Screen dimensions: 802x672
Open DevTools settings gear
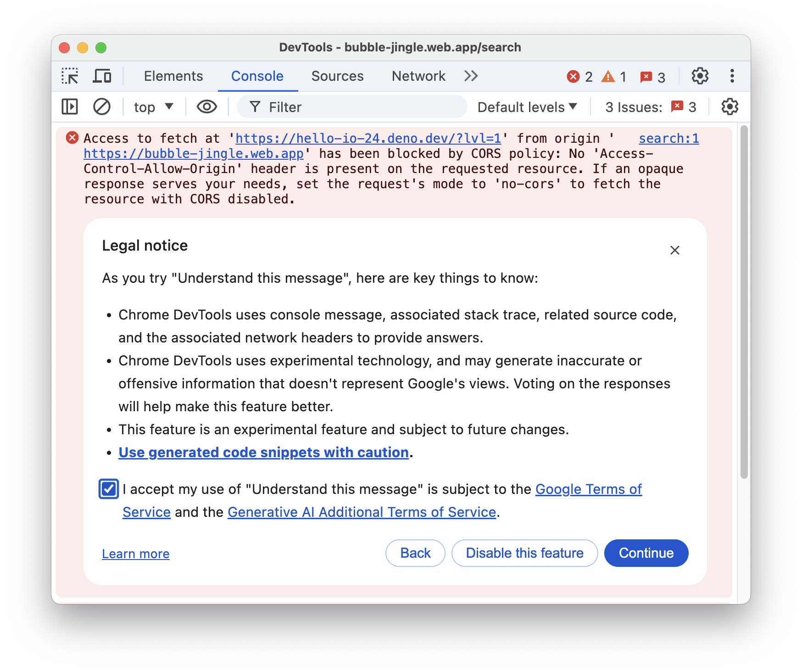pyautogui.click(x=700, y=76)
